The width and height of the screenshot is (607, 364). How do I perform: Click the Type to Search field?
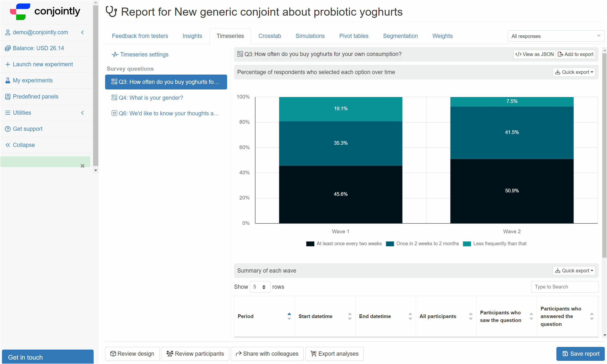click(564, 287)
